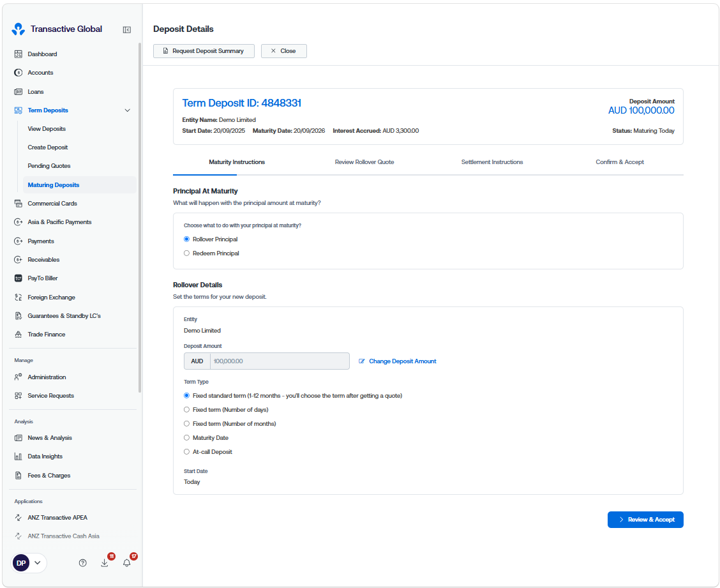Open the Settlement Instructions tab

pos(491,162)
